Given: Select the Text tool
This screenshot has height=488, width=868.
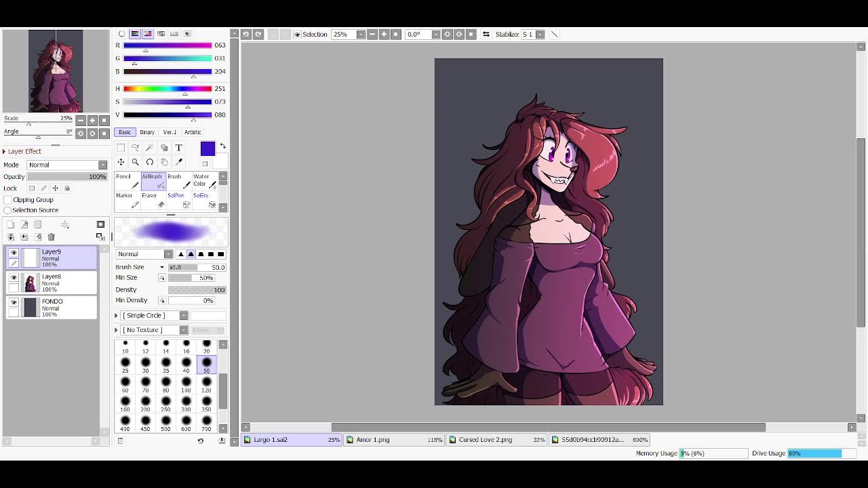Looking at the screenshot, I should (179, 148).
